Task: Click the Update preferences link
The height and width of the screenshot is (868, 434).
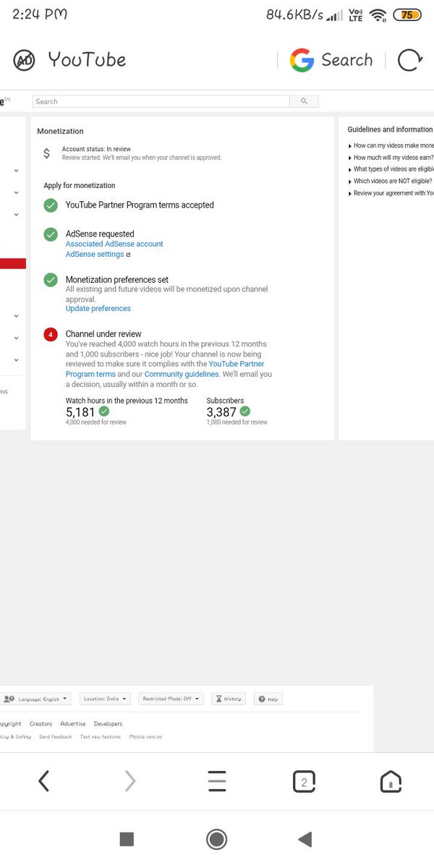Action: point(98,309)
